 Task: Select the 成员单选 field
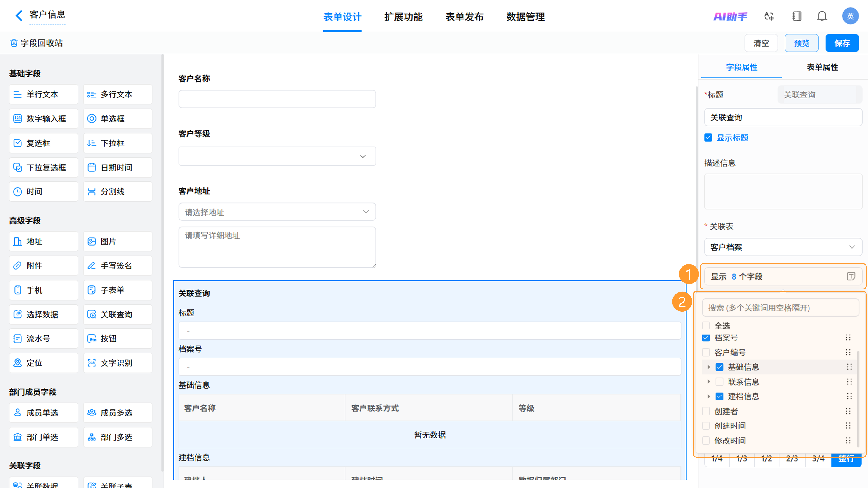tap(43, 412)
